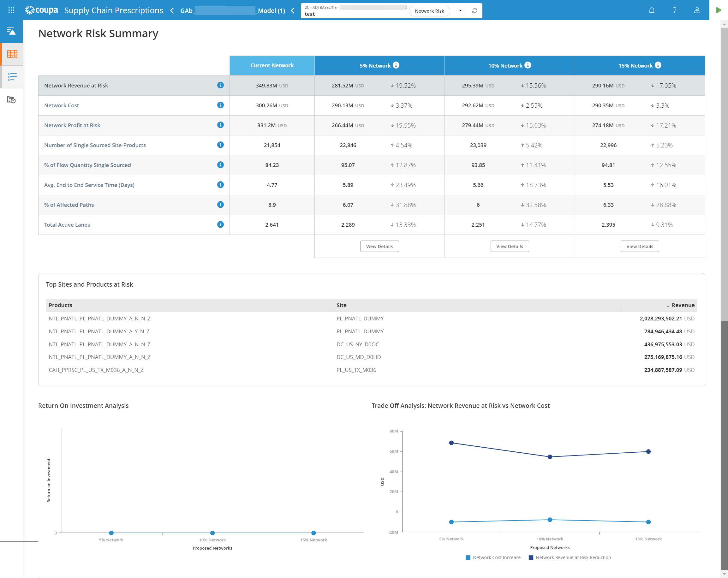This screenshot has height=578, width=728.
Task: Click the scrollbar up arrow
Action: point(724,24)
